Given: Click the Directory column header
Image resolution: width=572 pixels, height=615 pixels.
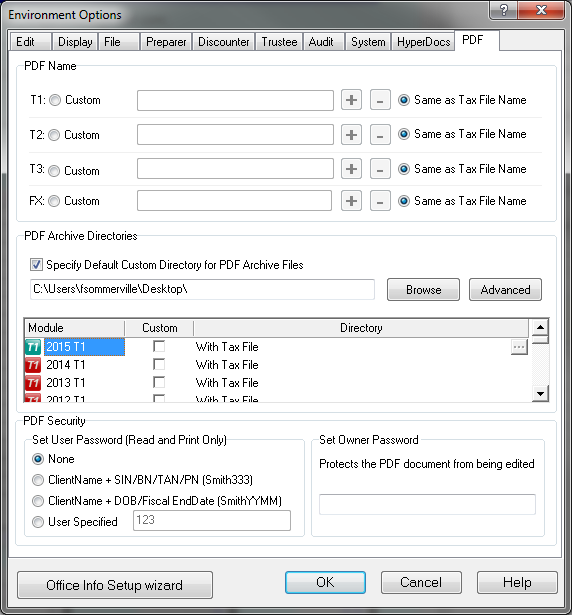Looking at the screenshot, I should [x=361, y=328].
